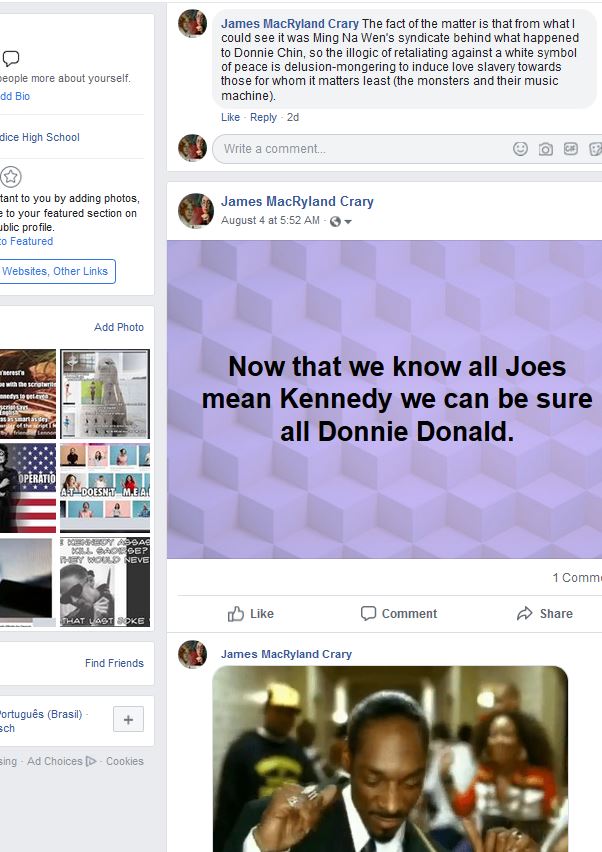
Task: Click avatar beside August 4 post header
Action: (x=196, y=210)
